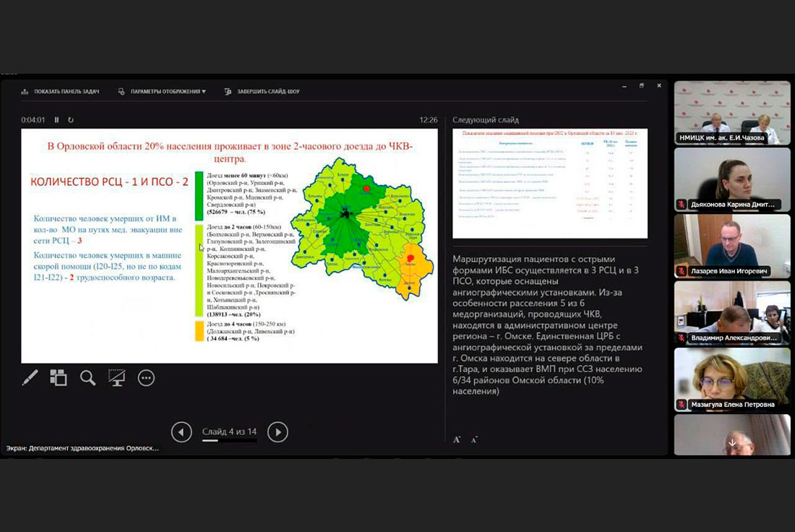Show the taskbar via Показать панель задач
Image resolution: width=795 pixels, height=532 pixels.
60,92
